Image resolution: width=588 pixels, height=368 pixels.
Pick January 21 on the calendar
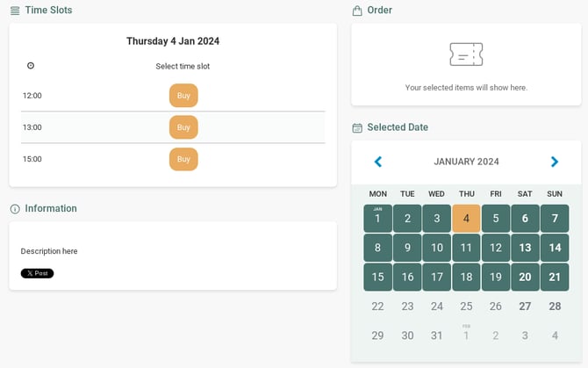[555, 277]
